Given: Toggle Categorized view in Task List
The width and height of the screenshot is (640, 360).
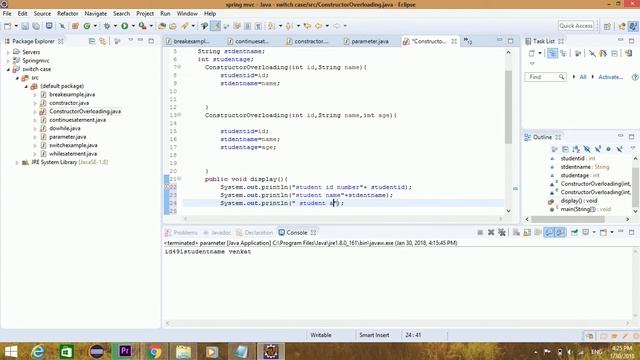Looking at the screenshot, I should 552,53.
